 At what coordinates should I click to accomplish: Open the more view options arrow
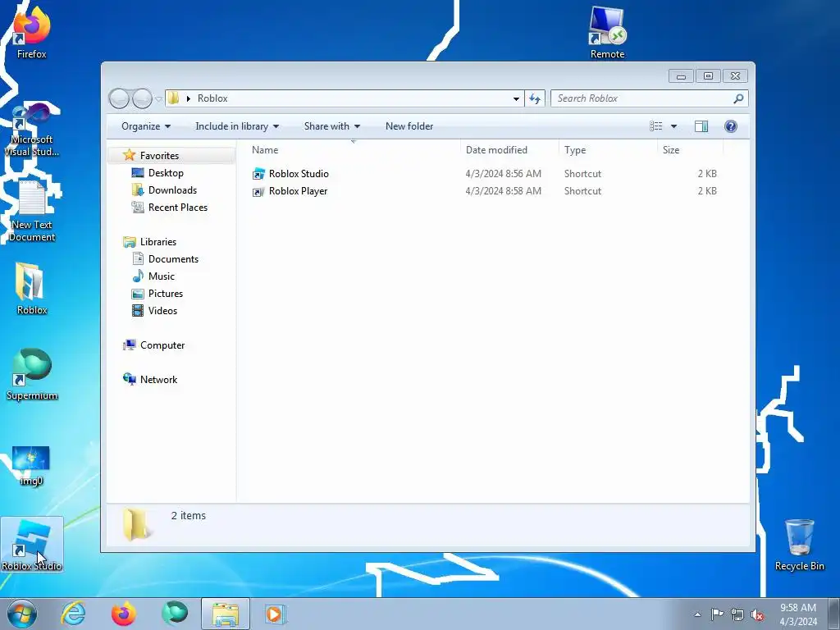click(x=674, y=126)
